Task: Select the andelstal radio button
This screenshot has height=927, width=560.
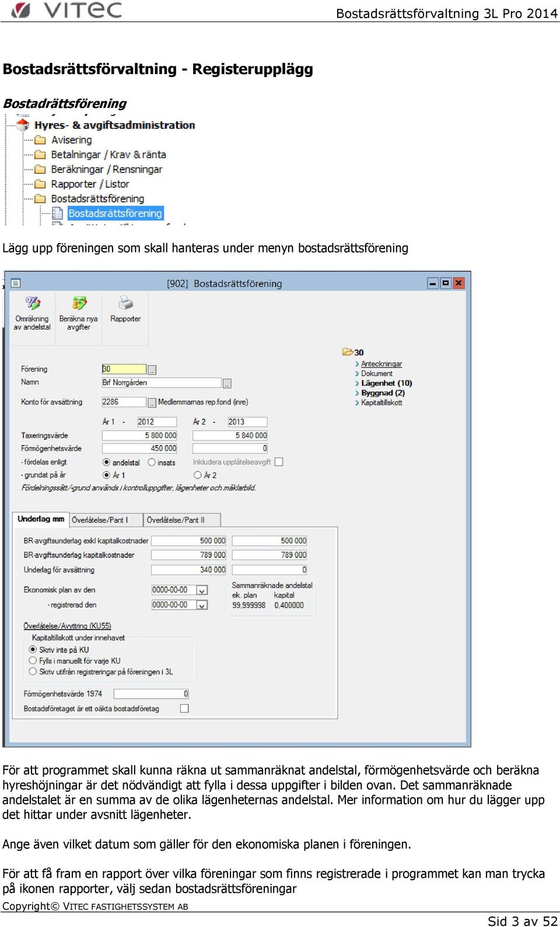Action: 106,462
